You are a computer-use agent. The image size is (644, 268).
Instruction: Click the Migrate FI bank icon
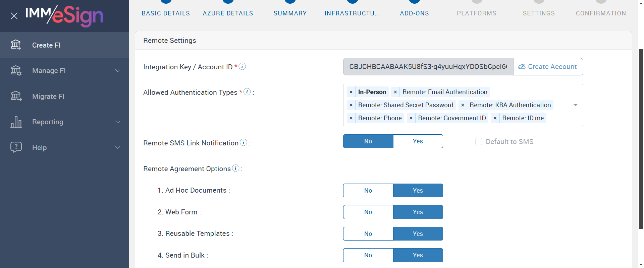[16, 96]
